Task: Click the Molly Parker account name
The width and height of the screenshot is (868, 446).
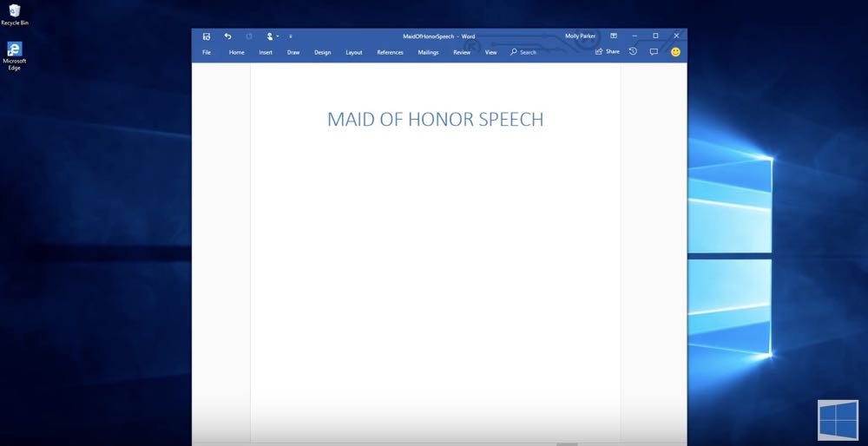Action: (x=580, y=36)
